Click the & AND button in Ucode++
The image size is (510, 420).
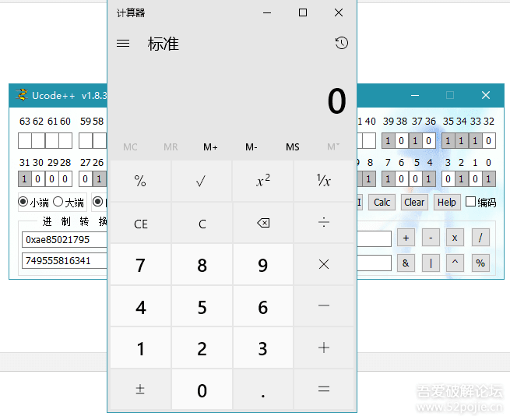tap(406, 263)
